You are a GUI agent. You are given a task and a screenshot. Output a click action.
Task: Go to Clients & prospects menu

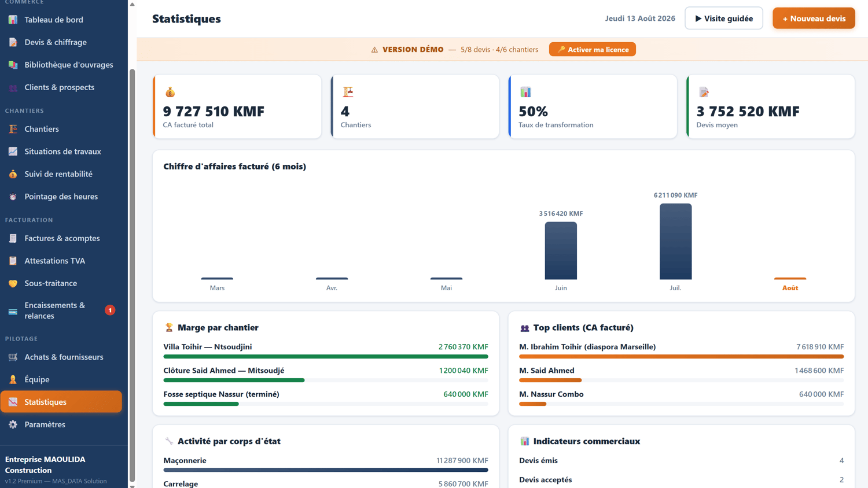click(x=61, y=87)
